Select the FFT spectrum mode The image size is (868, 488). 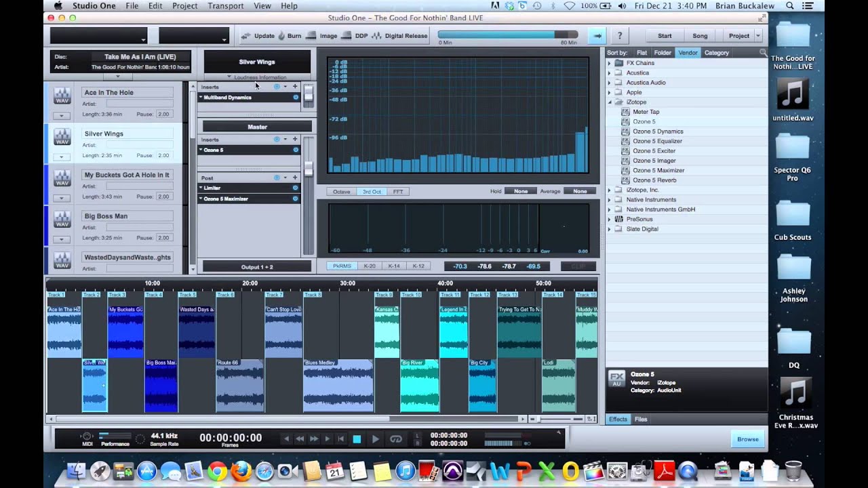[398, 192]
